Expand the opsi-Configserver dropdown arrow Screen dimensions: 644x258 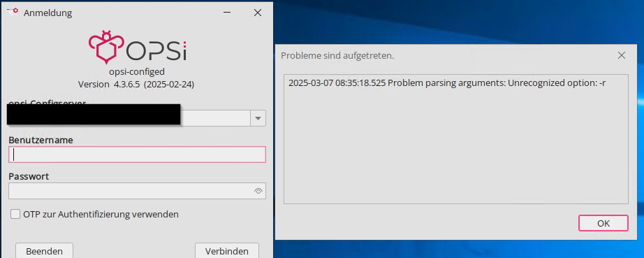point(258,118)
